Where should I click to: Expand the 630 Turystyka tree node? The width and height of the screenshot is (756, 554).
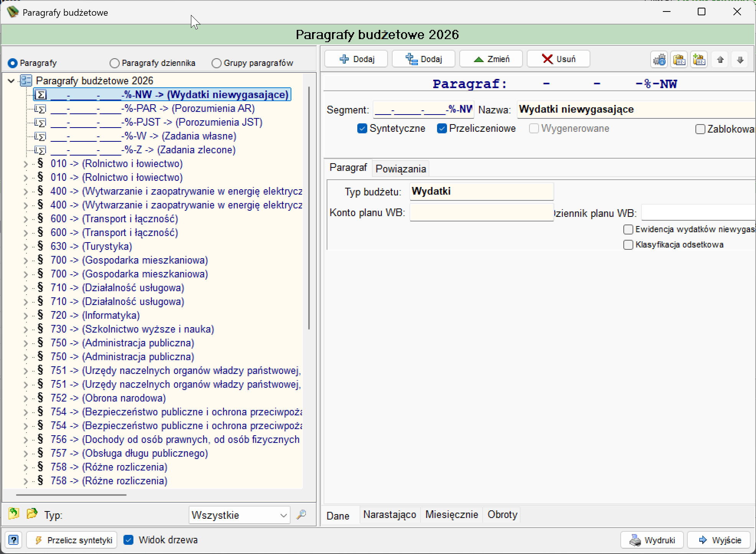tap(26, 247)
